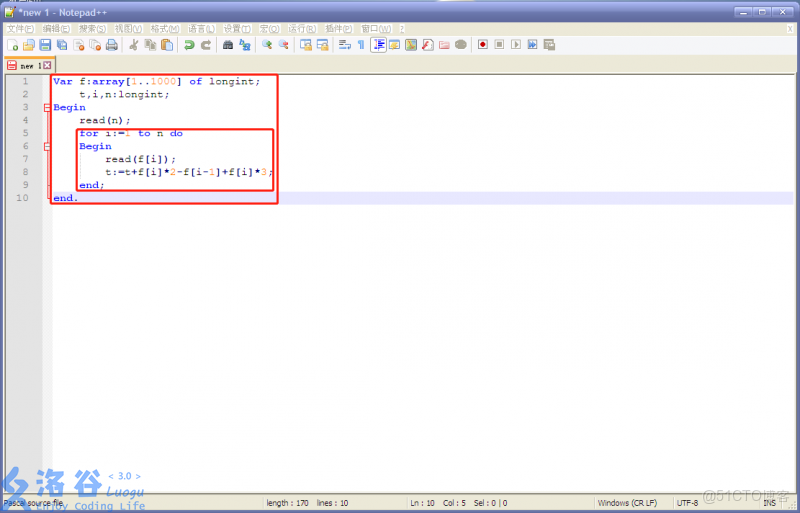The width and height of the screenshot is (800, 513).
Task: Toggle word wrap
Action: click(344, 45)
